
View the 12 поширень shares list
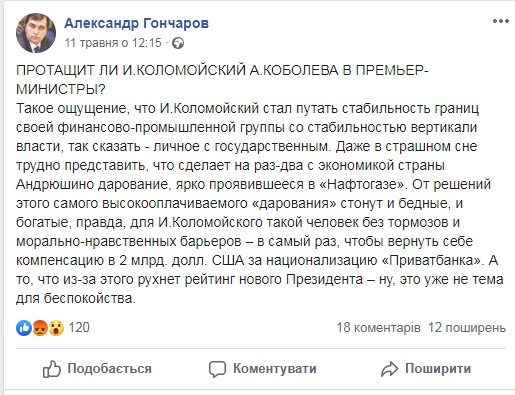coord(467,328)
